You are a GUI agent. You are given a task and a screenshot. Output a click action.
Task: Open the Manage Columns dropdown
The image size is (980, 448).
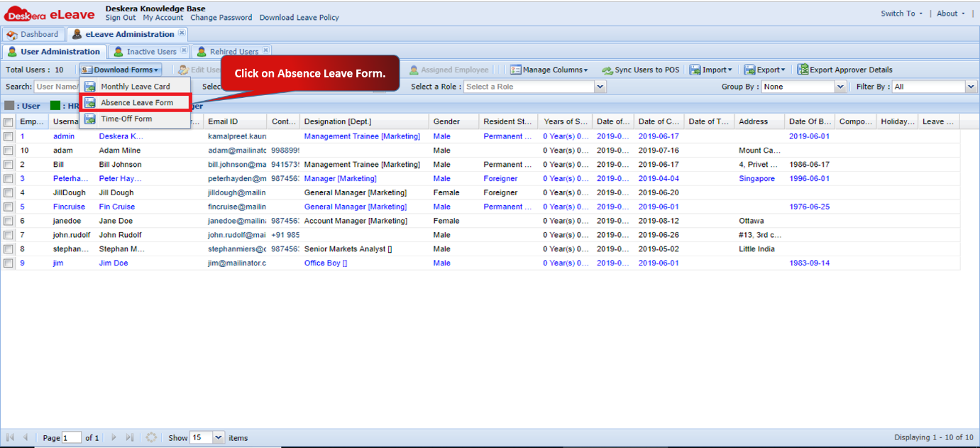point(549,70)
